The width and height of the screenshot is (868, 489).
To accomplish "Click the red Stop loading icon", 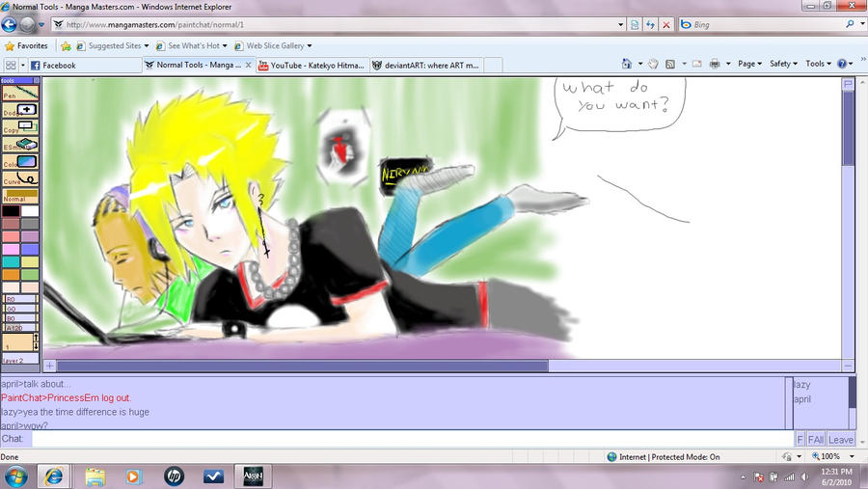I will [666, 25].
